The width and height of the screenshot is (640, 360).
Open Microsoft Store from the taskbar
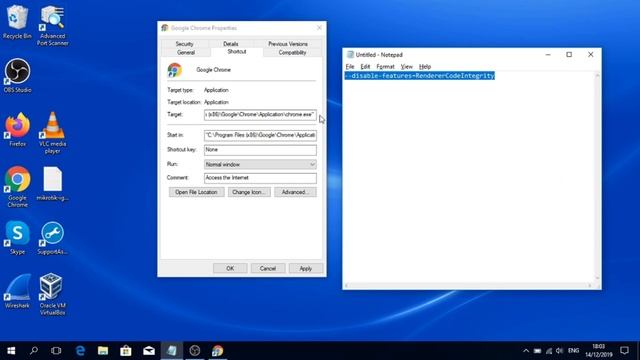[126, 351]
